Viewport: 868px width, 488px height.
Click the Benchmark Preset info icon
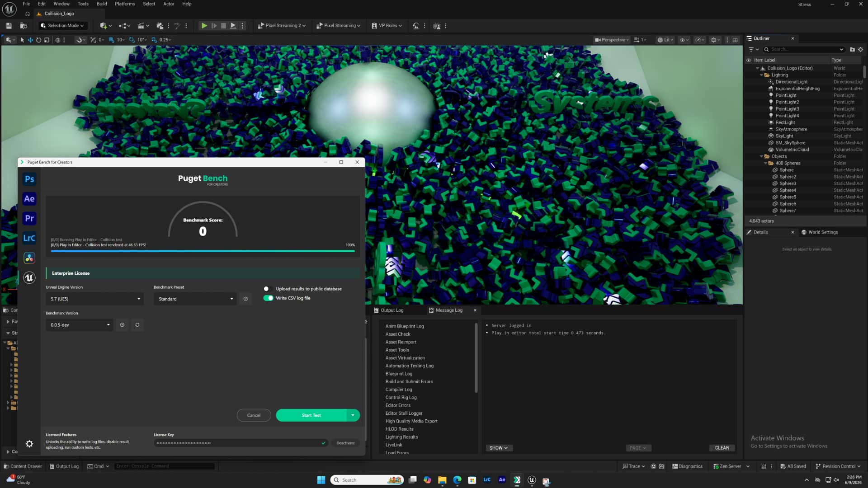click(x=245, y=299)
